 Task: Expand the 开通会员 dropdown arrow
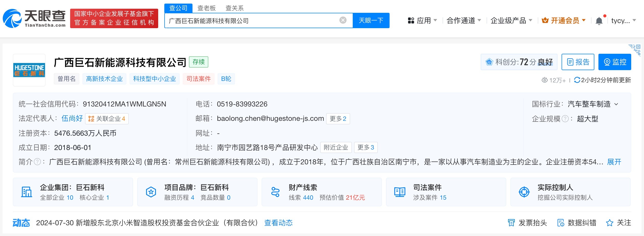tap(584, 20)
